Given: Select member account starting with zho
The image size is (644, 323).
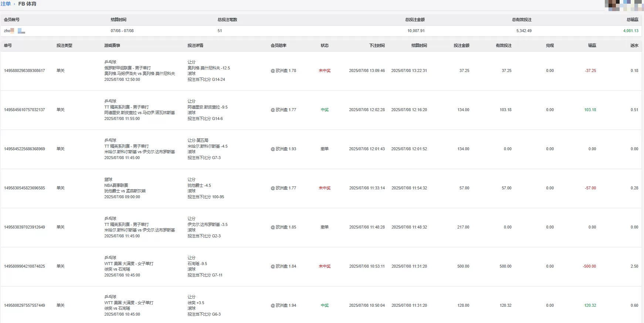Looking at the screenshot, I should point(14,31).
